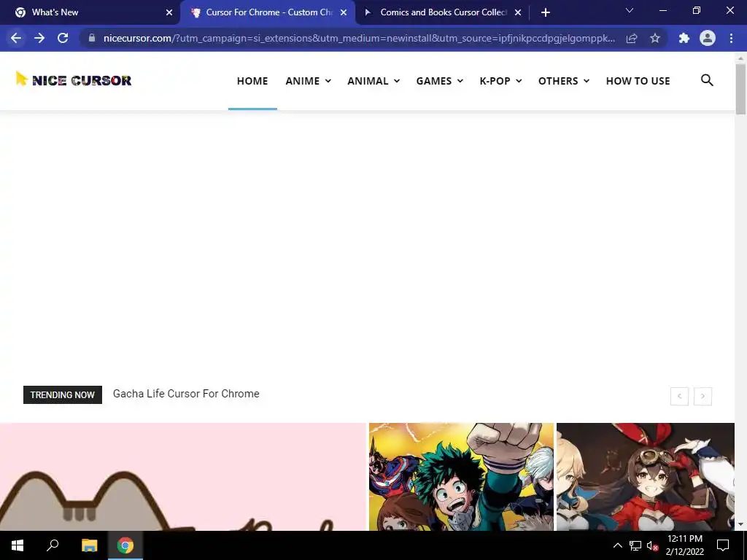
Task: Close the Comics and Books tab
Action: tap(518, 12)
